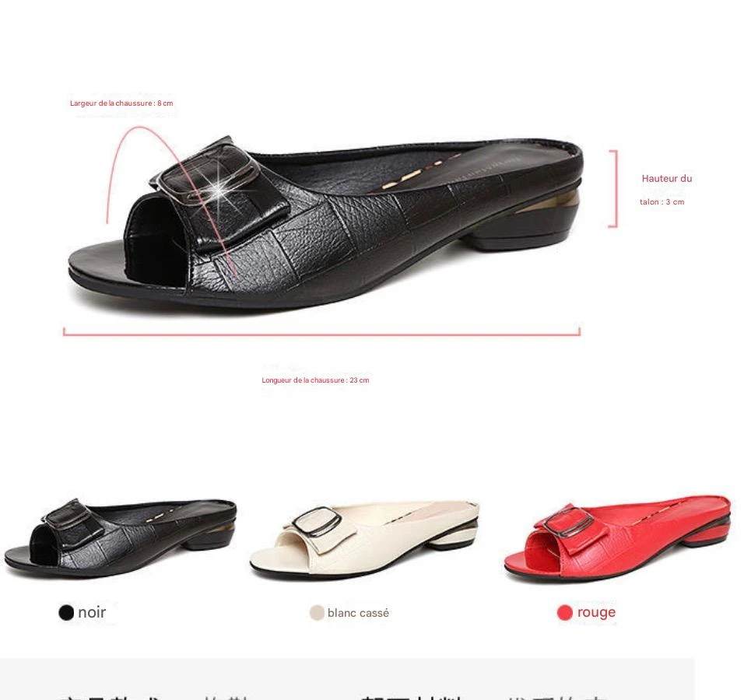Click the Longueur de la chaussure text

click(315, 380)
